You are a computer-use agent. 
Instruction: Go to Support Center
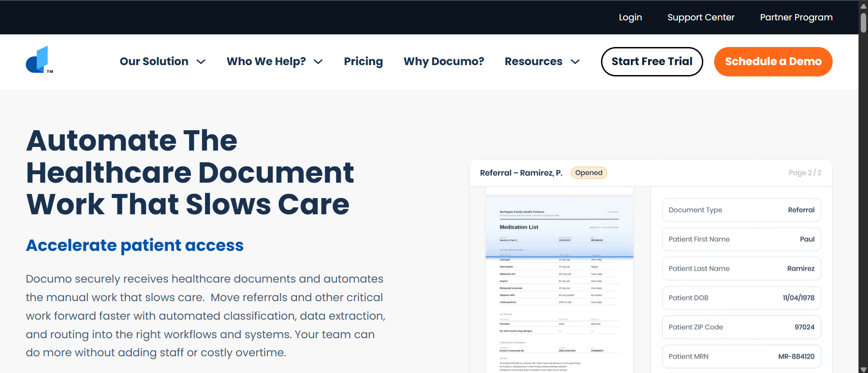pyautogui.click(x=701, y=17)
